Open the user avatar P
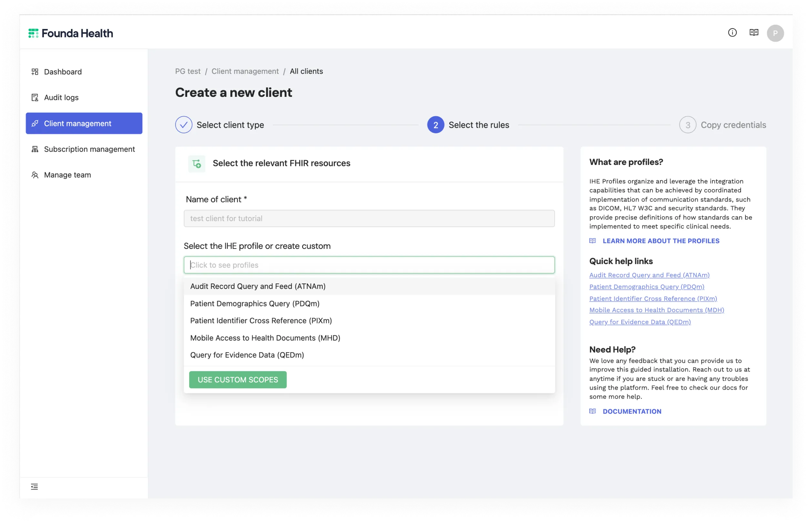Screen dimensions: 812x523 [x=775, y=33]
